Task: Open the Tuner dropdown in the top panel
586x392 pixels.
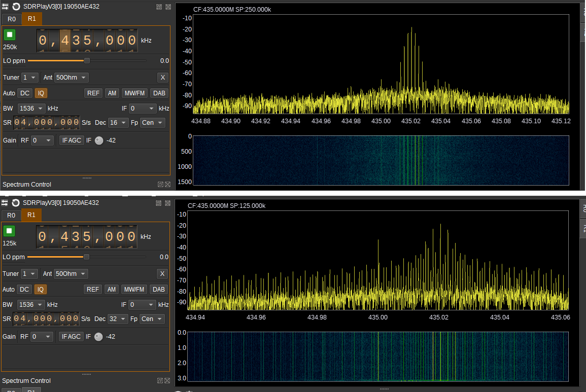Action: click(x=30, y=78)
